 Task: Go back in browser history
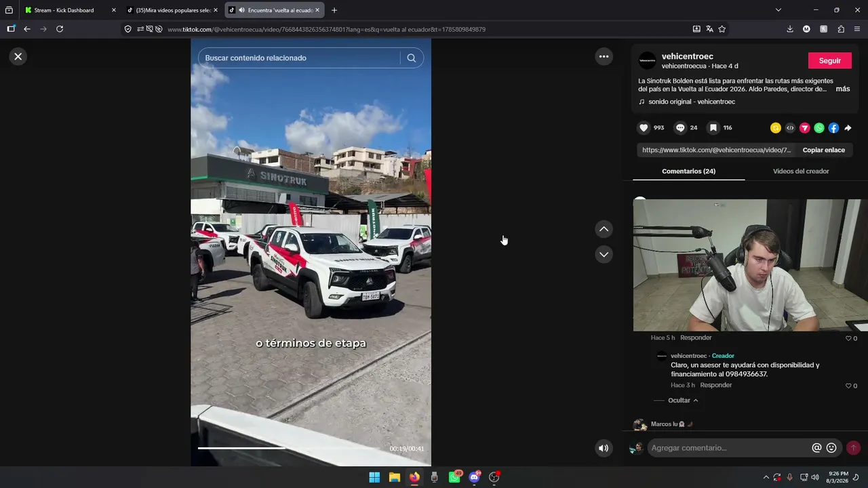(x=27, y=29)
